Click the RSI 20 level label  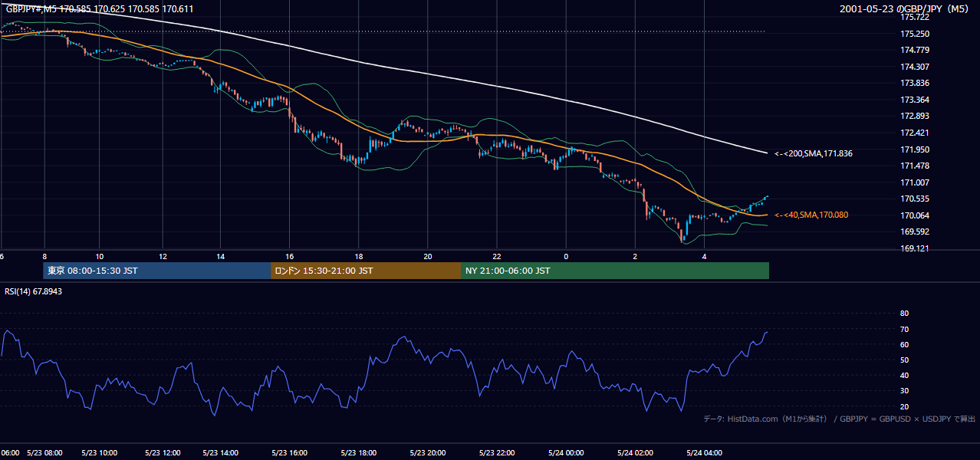(x=904, y=406)
